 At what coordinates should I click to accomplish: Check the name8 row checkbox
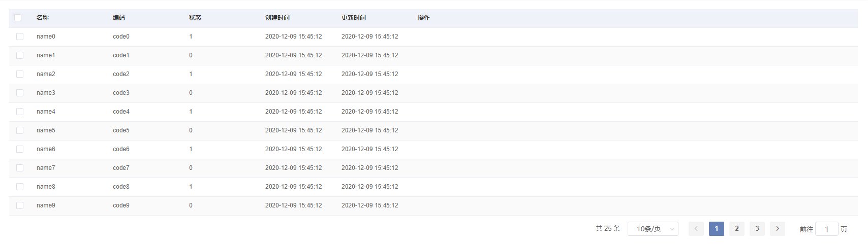tap(20, 187)
